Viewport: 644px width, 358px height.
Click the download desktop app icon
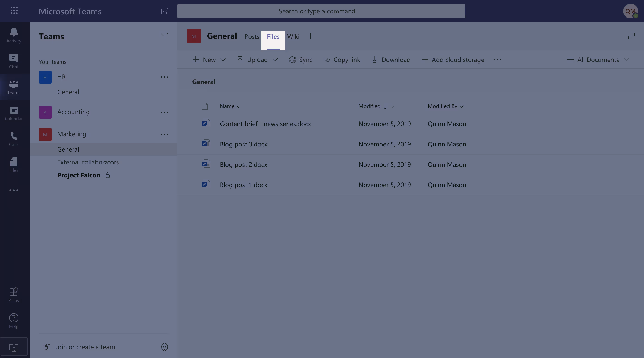14,346
